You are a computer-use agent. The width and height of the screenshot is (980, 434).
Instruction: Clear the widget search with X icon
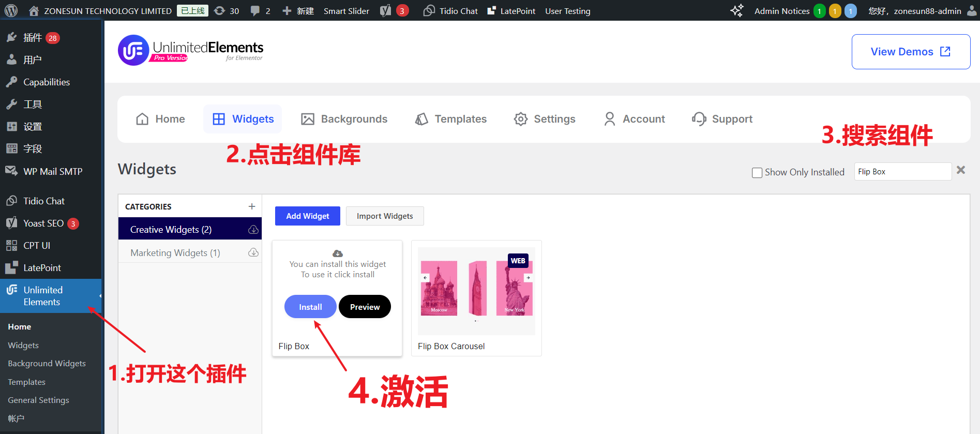pyautogui.click(x=961, y=170)
